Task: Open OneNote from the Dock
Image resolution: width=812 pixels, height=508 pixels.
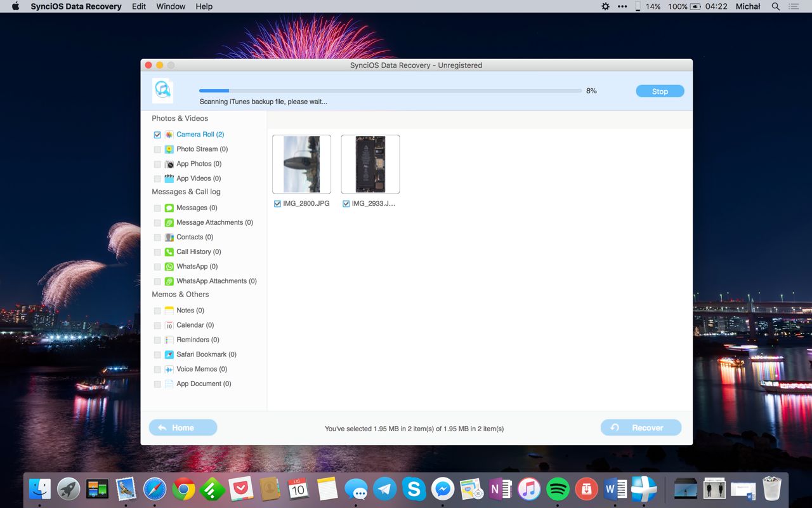Action: pos(500,489)
